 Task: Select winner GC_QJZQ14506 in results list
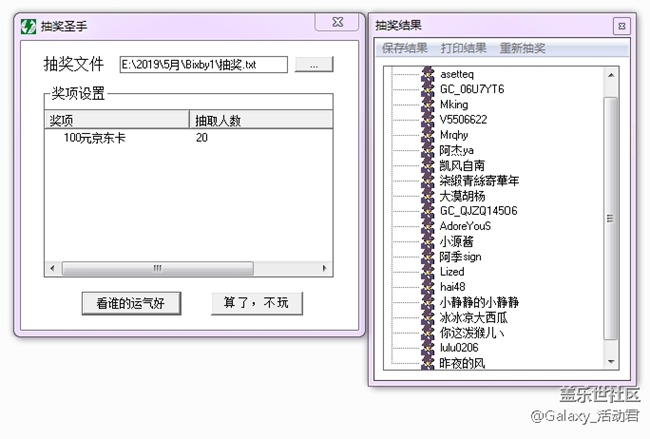point(479,211)
